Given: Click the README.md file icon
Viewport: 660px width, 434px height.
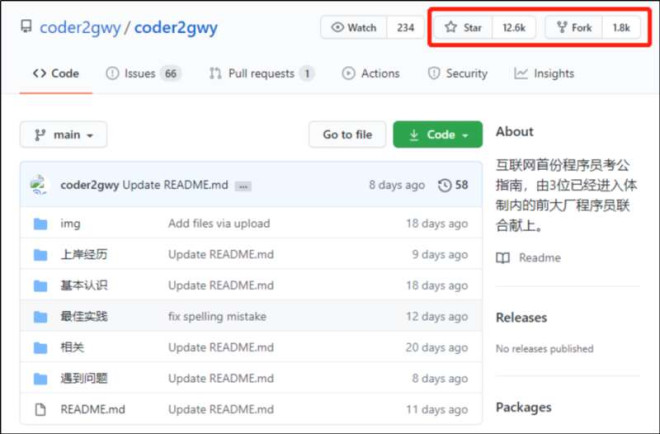Looking at the screenshot, I should click(x=40, y=410).
